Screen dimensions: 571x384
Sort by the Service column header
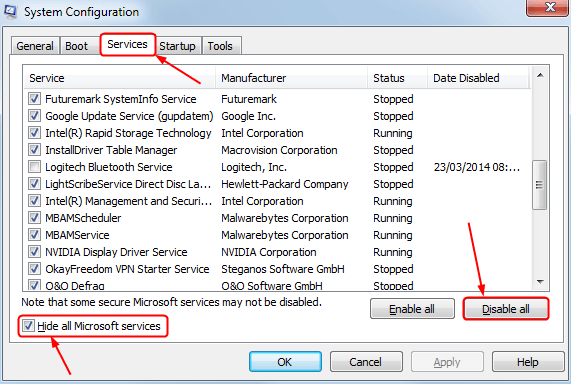pyautogui.click(x=119, y=78)
